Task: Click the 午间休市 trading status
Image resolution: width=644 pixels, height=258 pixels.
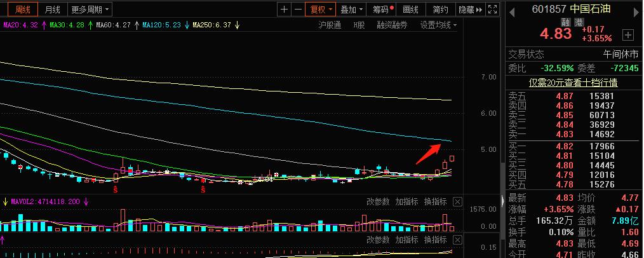Action: 621,54
